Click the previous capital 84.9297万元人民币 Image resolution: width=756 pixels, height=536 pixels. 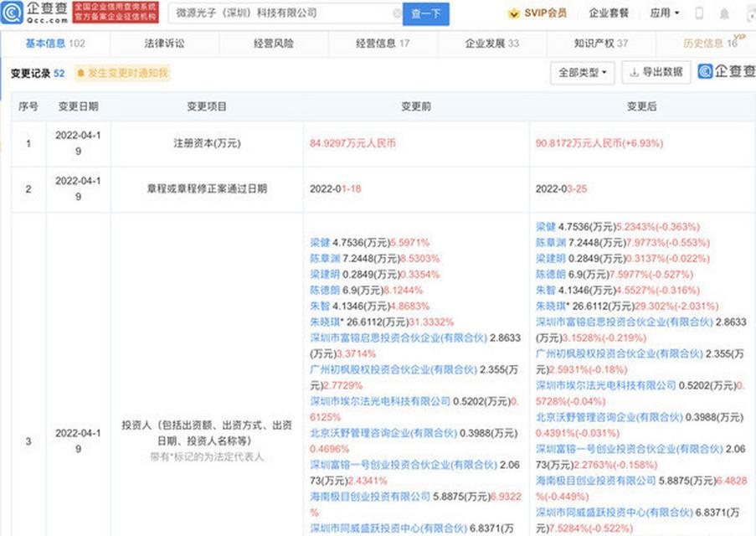(353, 143)
